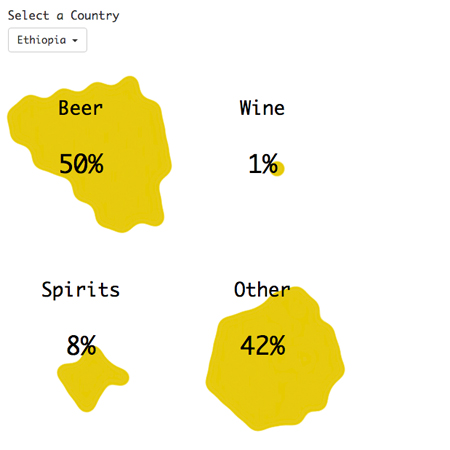Click the tiny yellow Wine dot
450x450 pixels.
tap(278, 169)
